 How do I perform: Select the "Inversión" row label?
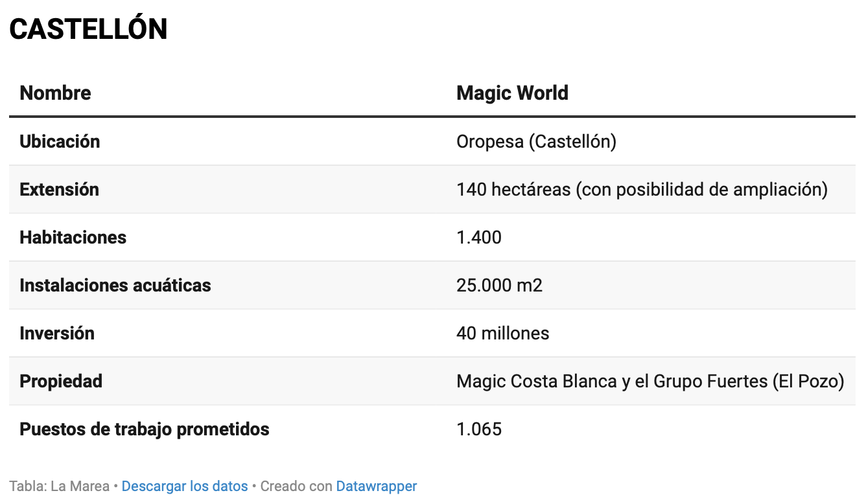click(57, 333)
